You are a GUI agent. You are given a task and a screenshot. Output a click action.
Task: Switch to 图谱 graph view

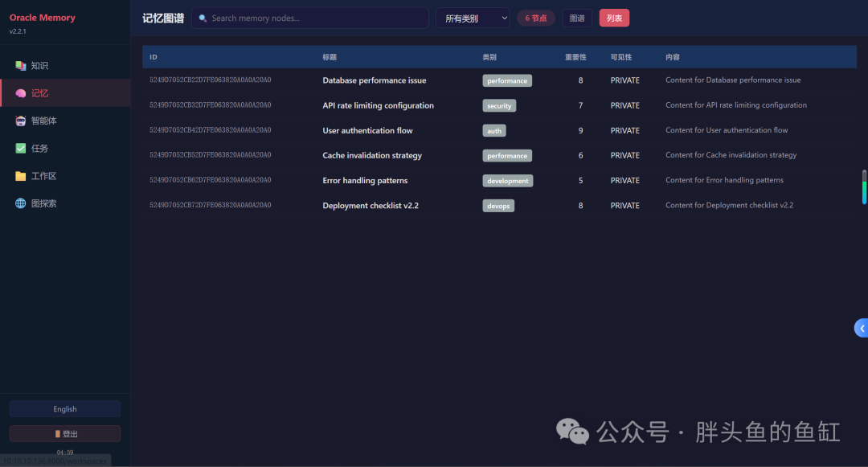tap(577, 18)
